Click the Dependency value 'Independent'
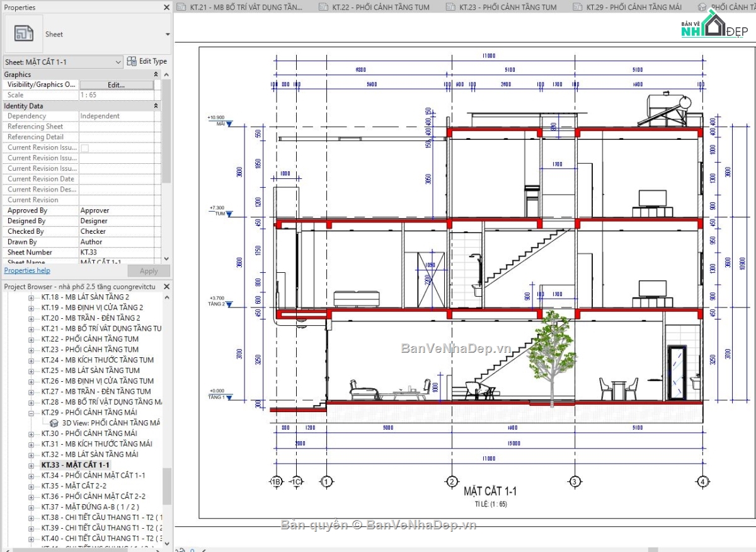 (100, 116)
